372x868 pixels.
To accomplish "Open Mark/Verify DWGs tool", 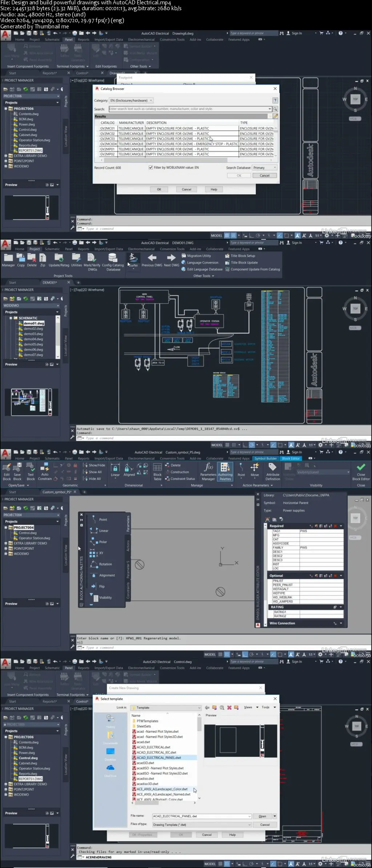I will 92,262.
